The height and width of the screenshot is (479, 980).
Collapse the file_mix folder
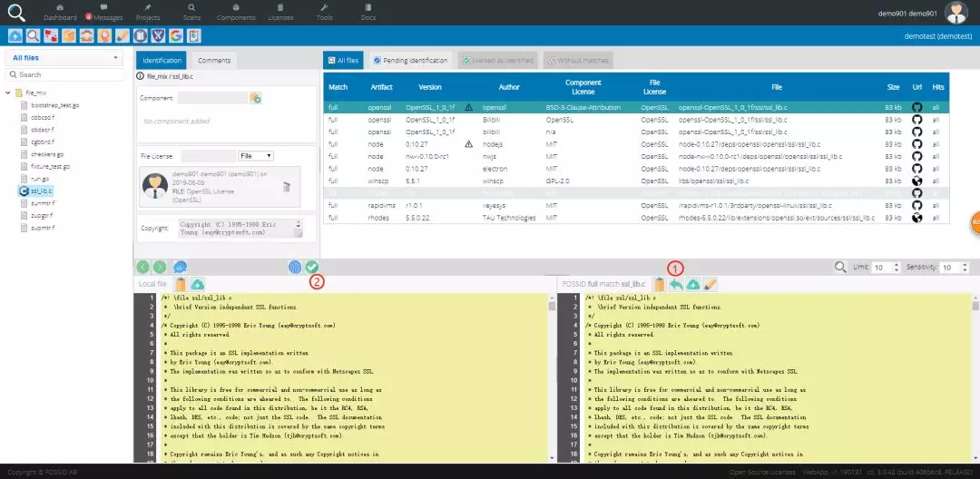(x=9, y=93)
